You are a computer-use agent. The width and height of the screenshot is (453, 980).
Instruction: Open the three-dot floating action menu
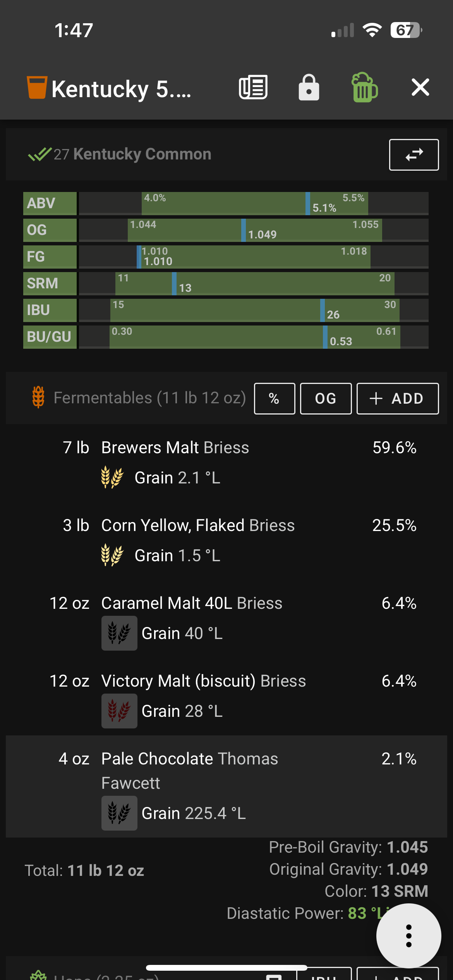(408, 936)
